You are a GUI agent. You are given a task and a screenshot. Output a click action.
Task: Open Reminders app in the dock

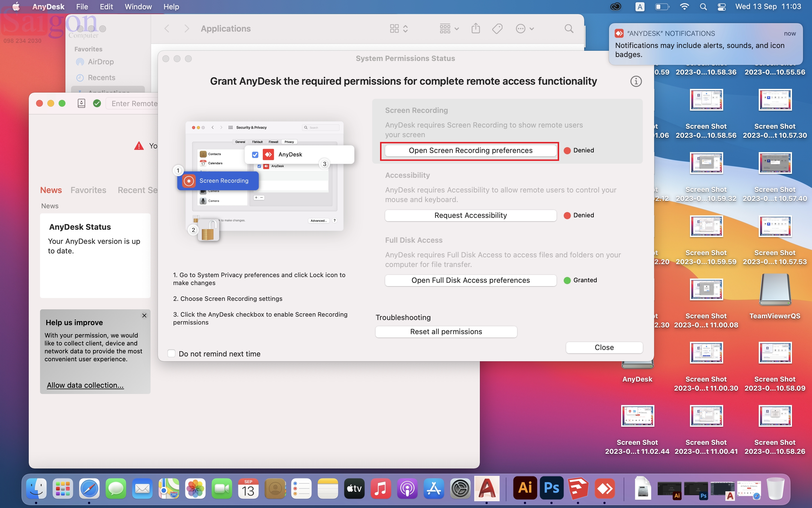click(301, 489)
